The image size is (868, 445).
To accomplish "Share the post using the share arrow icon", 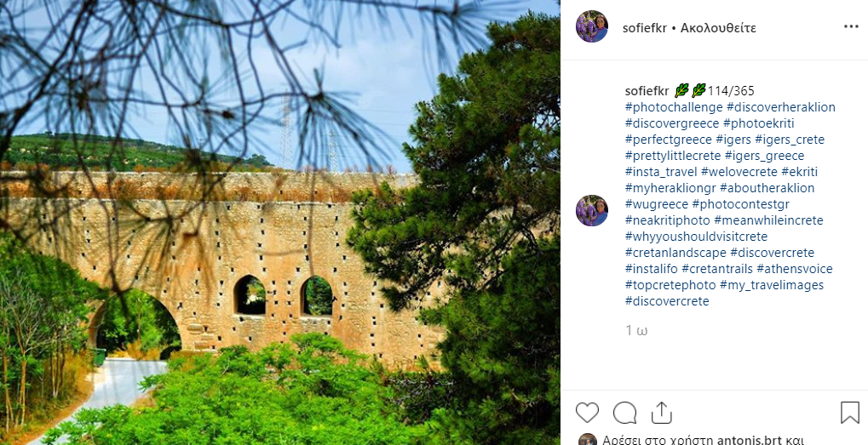I will click(662, 413).
